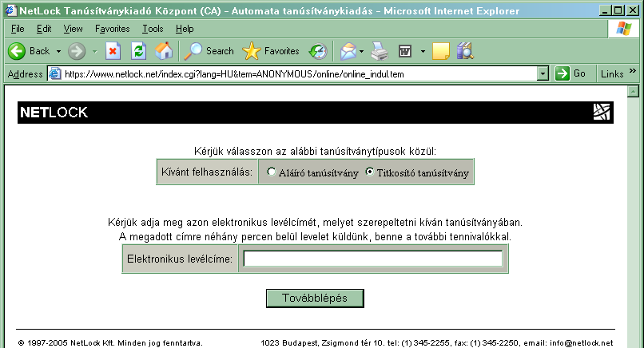
Task: Click inside the Elektronikus levélcíme field
Action: [x=373, y=259]
